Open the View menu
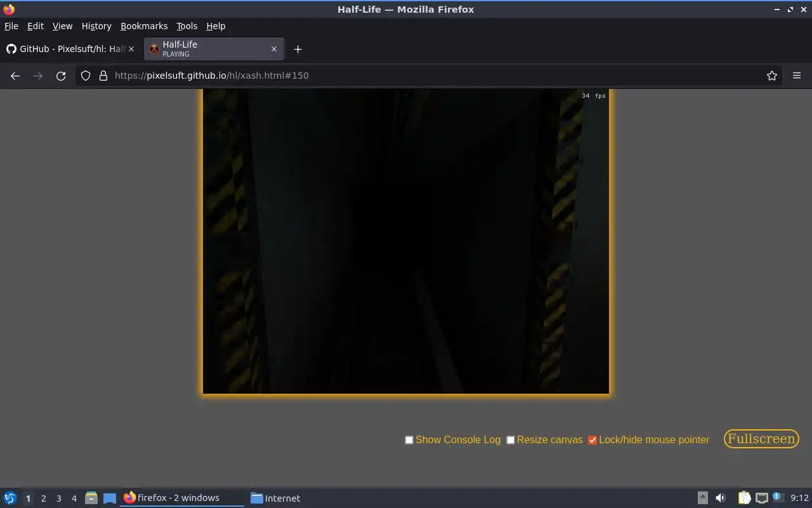Screen dimensions: 812x508 coord(62,26)
